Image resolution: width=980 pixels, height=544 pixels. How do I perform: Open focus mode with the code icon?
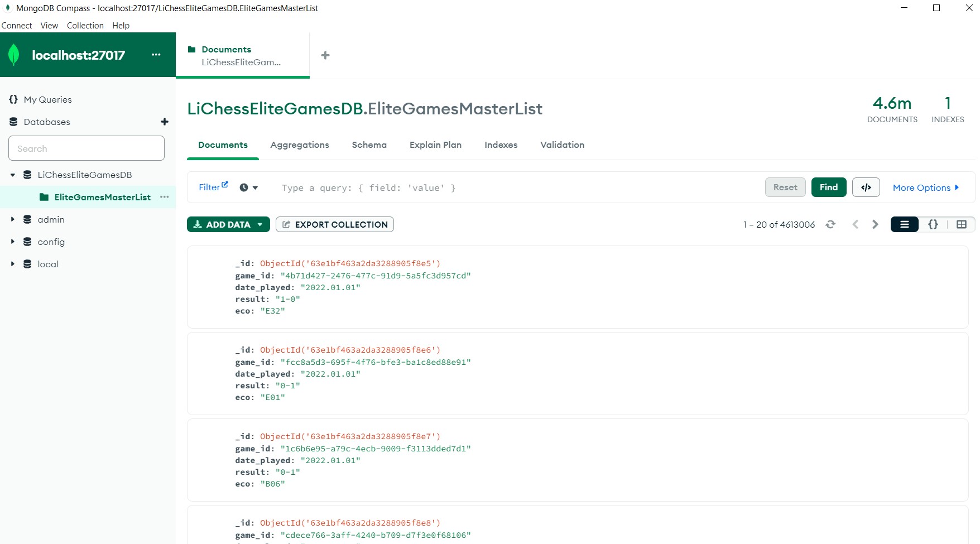(x=866, y=187)
